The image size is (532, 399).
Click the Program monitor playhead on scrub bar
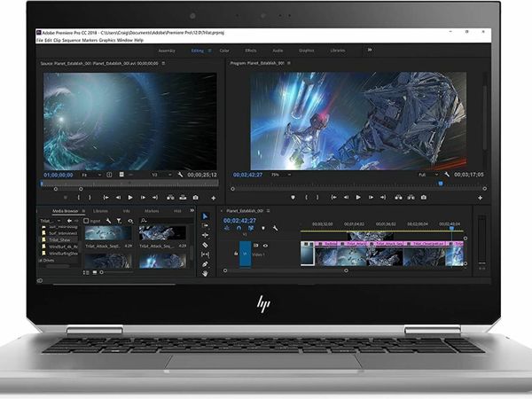[440, 184]
